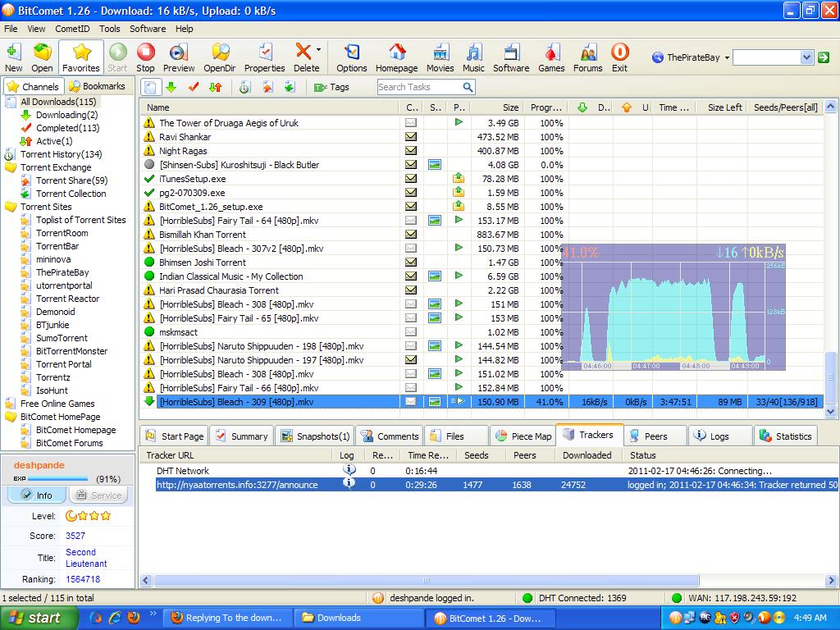The image size is (840, 630).
Task: Click the Info button in user panel
Action: point(37,495)
